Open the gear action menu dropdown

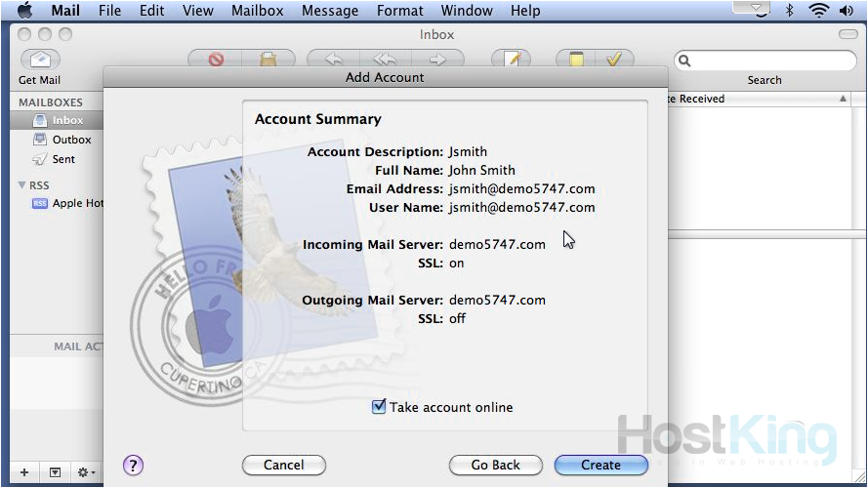pos(86,472)
